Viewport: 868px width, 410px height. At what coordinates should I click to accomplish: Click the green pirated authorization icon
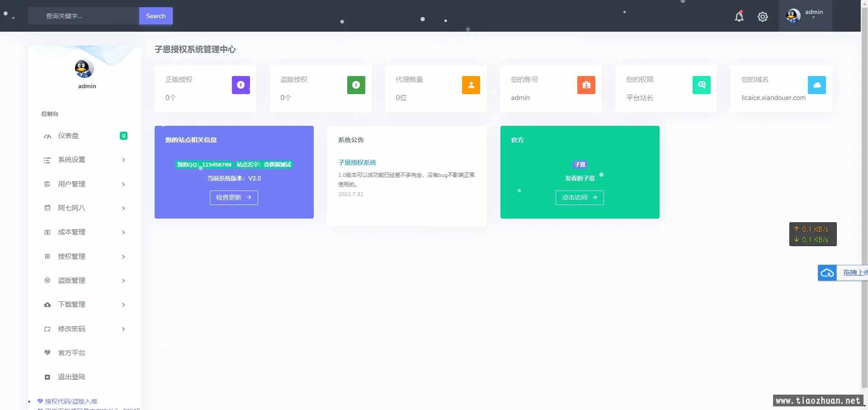[356, 85]
